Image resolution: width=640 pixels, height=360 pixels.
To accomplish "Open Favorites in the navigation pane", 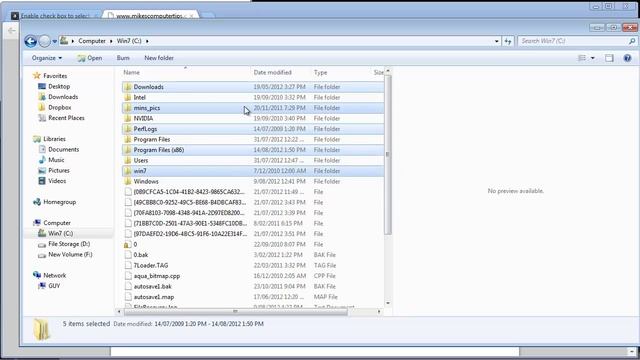I will (x=55, y=76).
